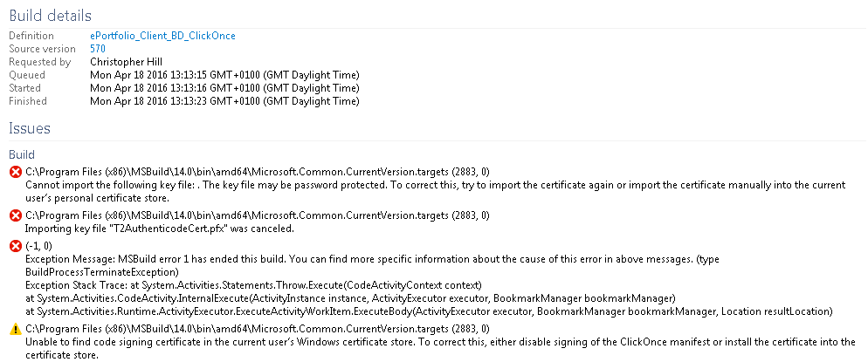868x362 pixels.
Task: Click the 'T2AuthenticodeCert.pfx was canceled' message
Action: pyautogui.click(x=160, y=229)
